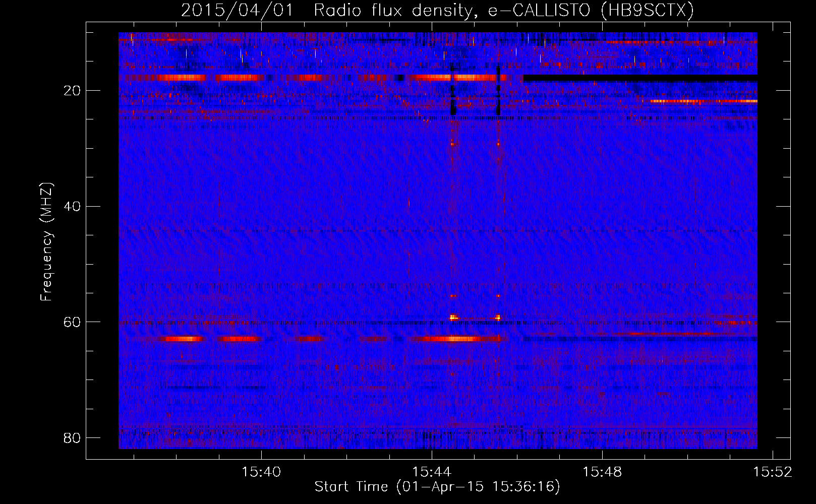
Task: Click the 40 frequency tick label
Action: (72, 207)
